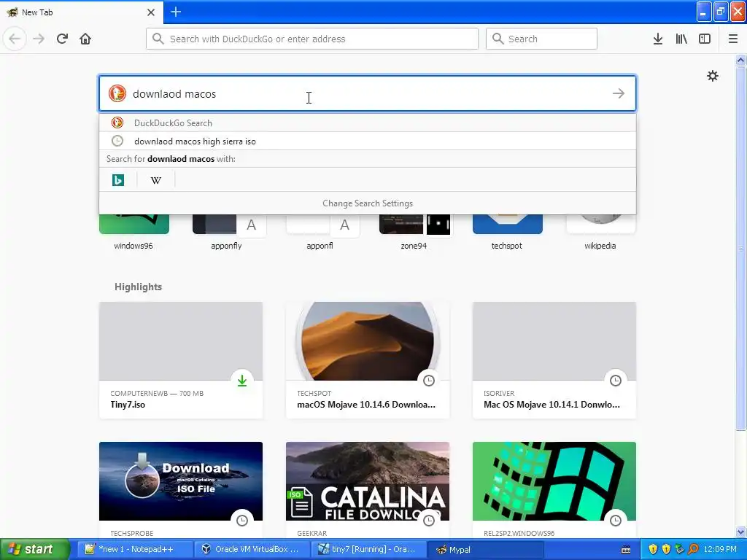This screenshot has height=560, width=747.
Task: Choose DuckDuckGo Search suggestion
Action: (368, 122)
